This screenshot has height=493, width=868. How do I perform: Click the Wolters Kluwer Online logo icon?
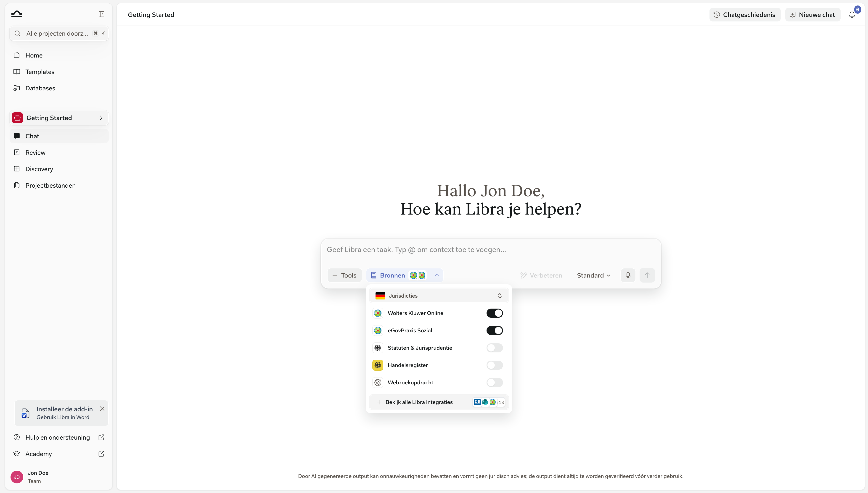378,313
